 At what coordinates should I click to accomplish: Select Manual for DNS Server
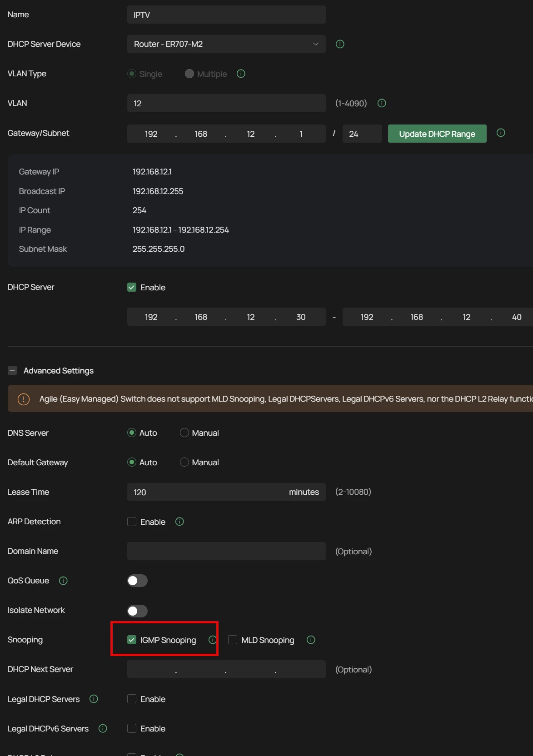coord(184,433)
